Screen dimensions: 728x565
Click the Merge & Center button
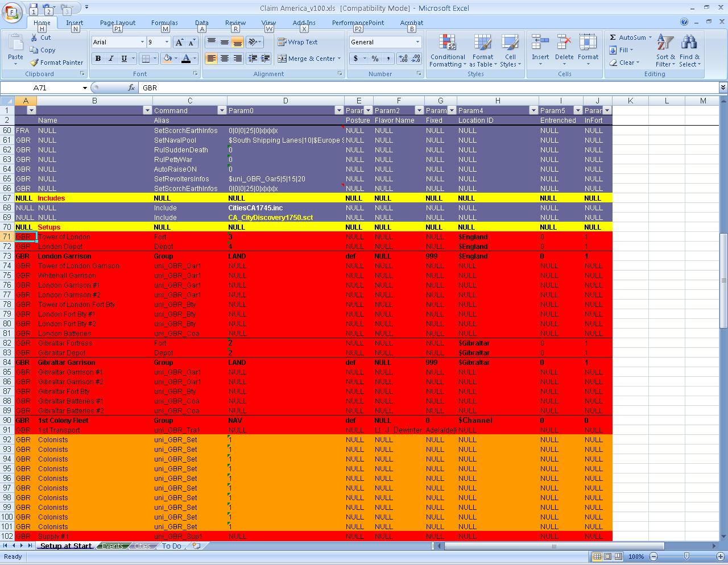coord(307,59)
